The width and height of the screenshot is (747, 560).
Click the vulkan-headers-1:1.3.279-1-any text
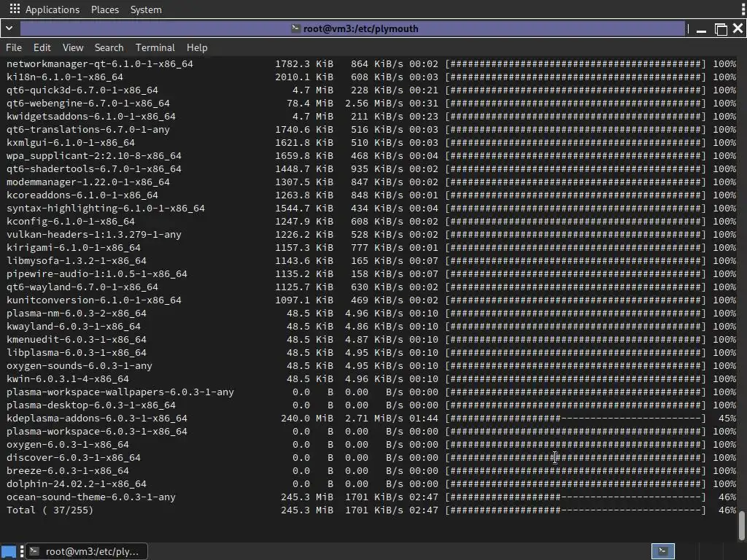point(94,235)
